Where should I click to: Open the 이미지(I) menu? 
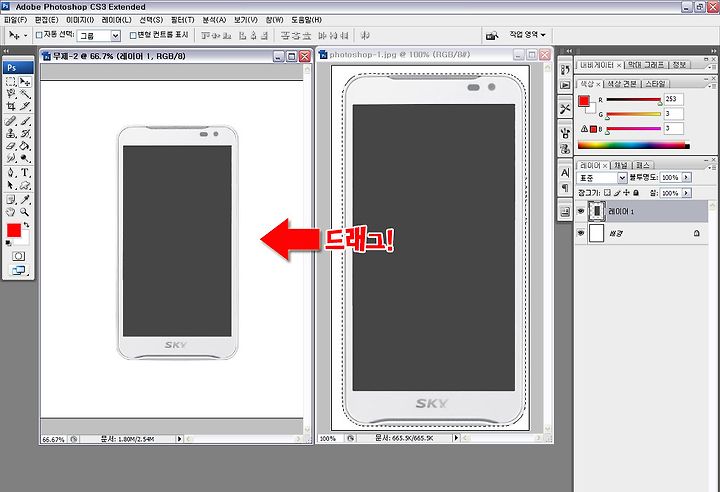click(x=80, y=20)
